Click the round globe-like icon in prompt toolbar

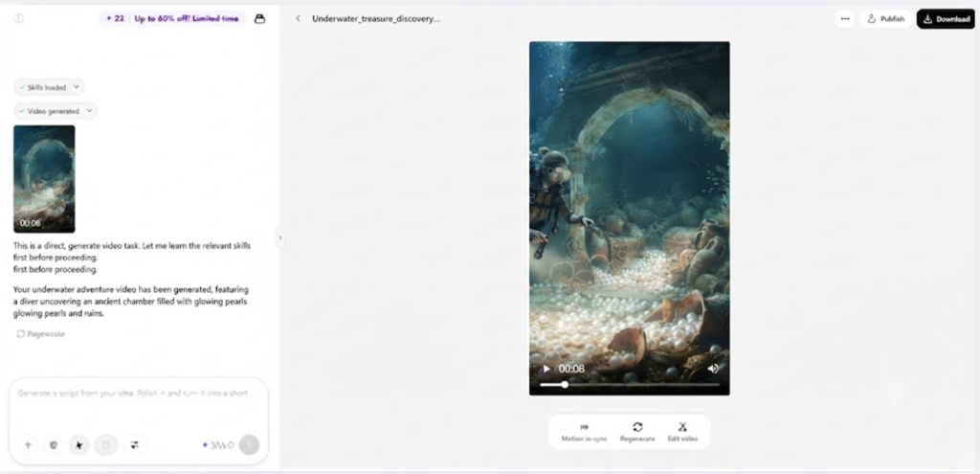(54, 445)
